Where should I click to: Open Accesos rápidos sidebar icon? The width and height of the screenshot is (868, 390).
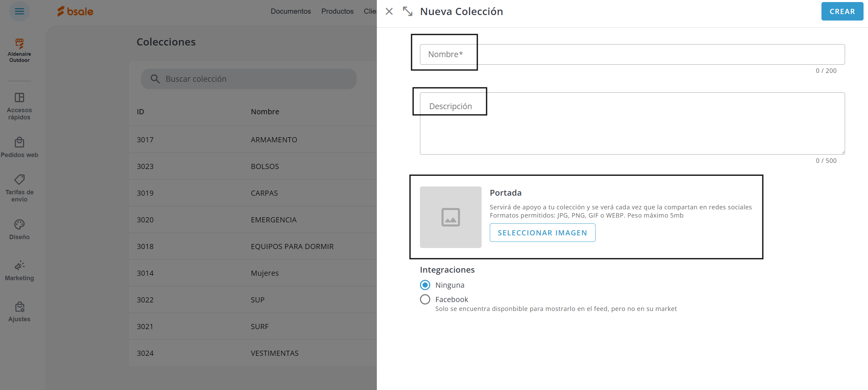[20, 98]
